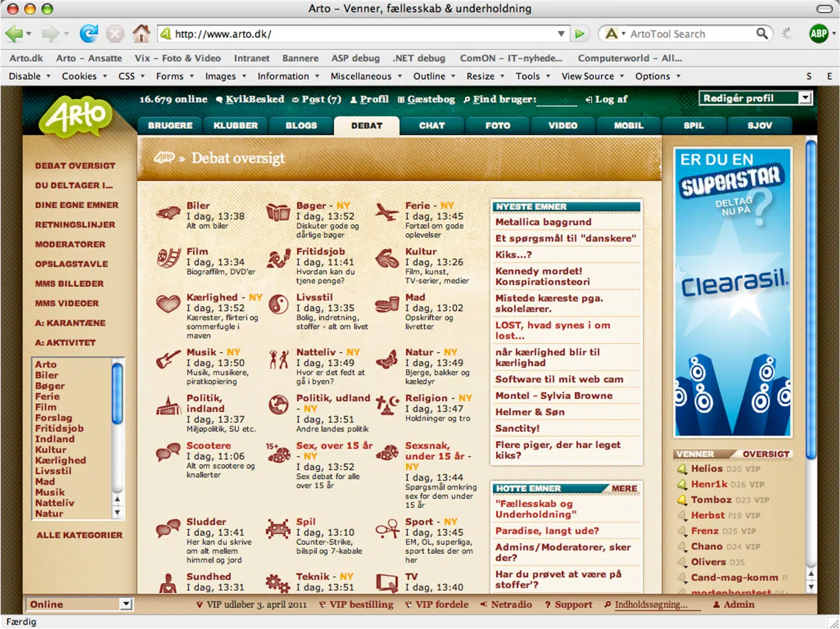
Task: Click the Log af link
Action: pyautogui.click(x=610, y=99)
